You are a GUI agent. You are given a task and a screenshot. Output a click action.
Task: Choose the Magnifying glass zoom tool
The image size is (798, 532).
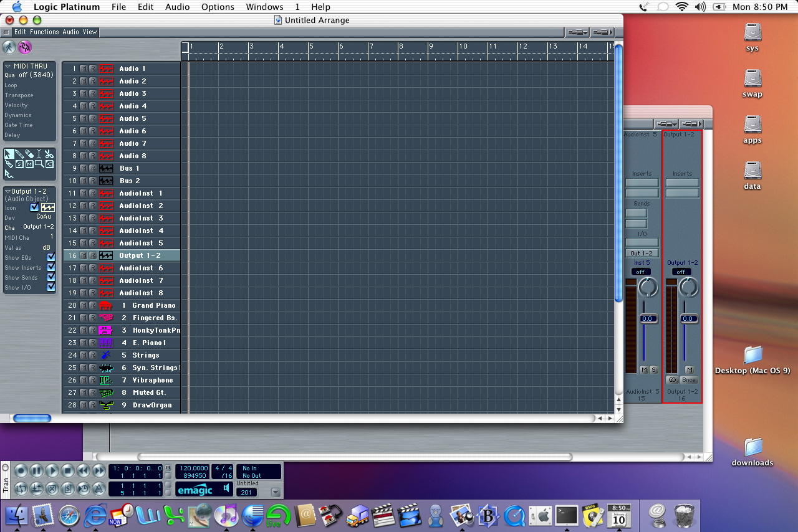39,164
